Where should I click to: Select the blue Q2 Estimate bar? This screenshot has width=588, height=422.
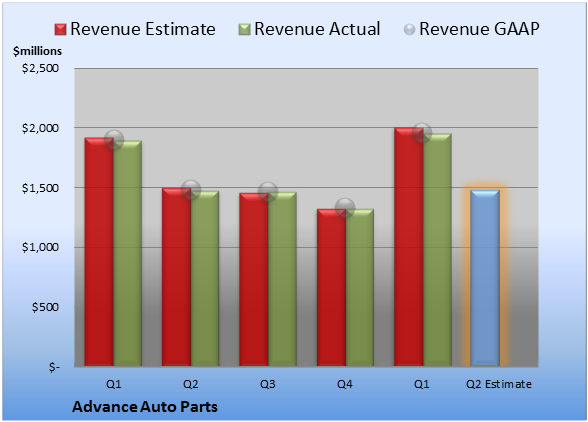click(485, 278)
